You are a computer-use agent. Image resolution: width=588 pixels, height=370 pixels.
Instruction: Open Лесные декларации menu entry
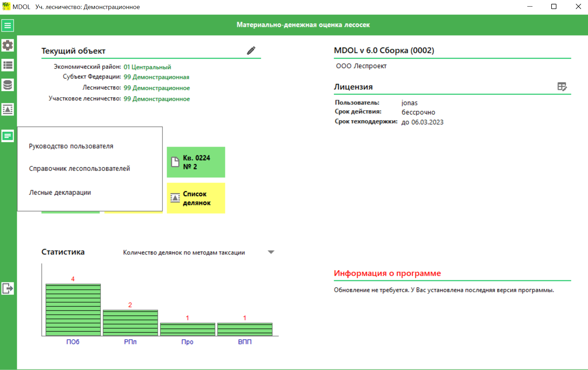(60, 192)
